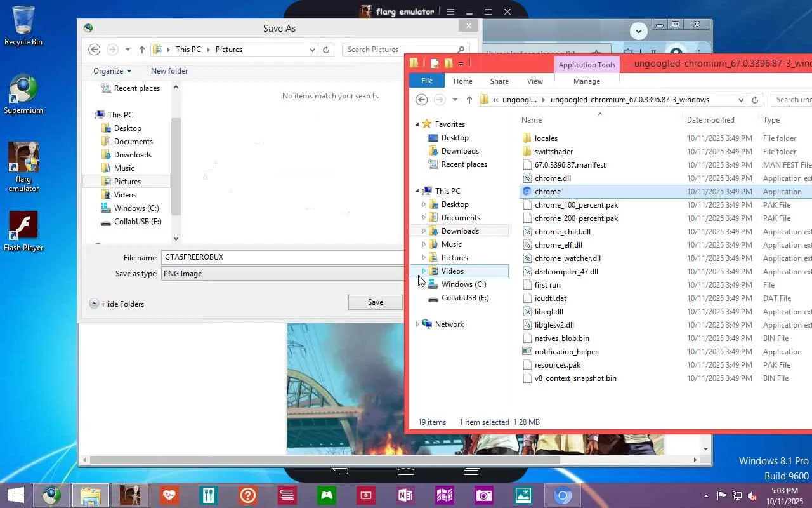Open recent locations dropdown in Save As
Screen dimensions: 812x508
click(x=128, y=50)
